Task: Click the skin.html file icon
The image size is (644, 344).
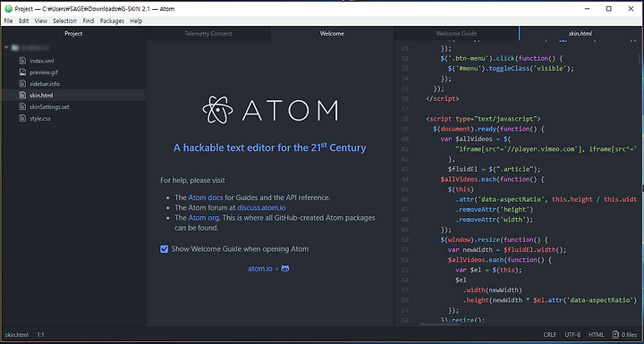Action: click(22, 96)
